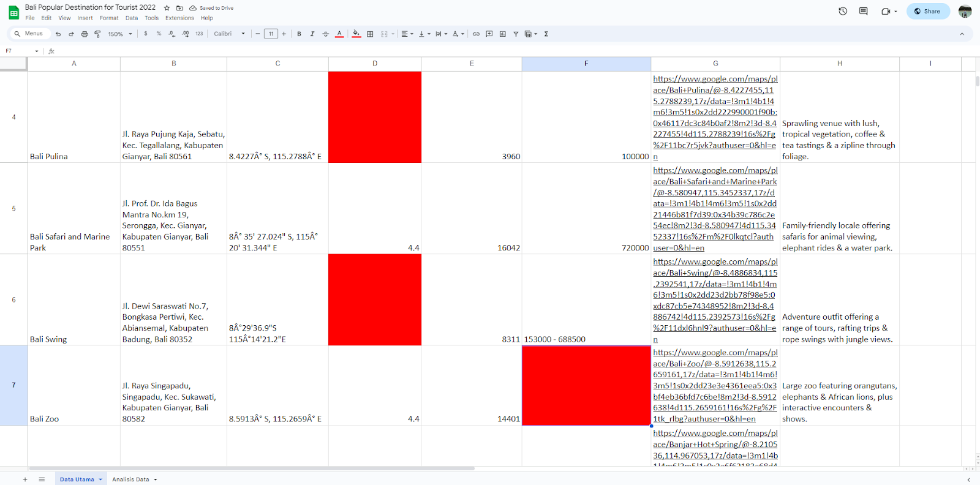Open the Bali Swing Google Maps link
Screen dimensions: 980x485
[x=715, y=300]
